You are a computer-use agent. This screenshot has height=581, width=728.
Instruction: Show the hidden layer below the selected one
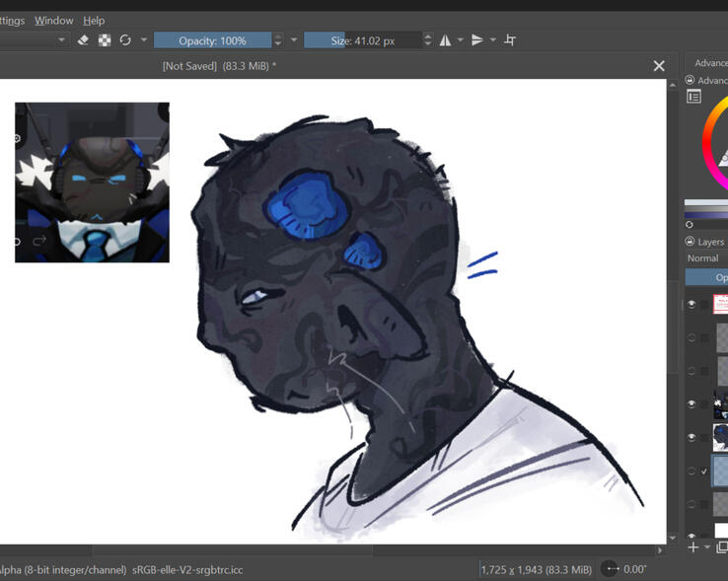(x=692, y=504)
